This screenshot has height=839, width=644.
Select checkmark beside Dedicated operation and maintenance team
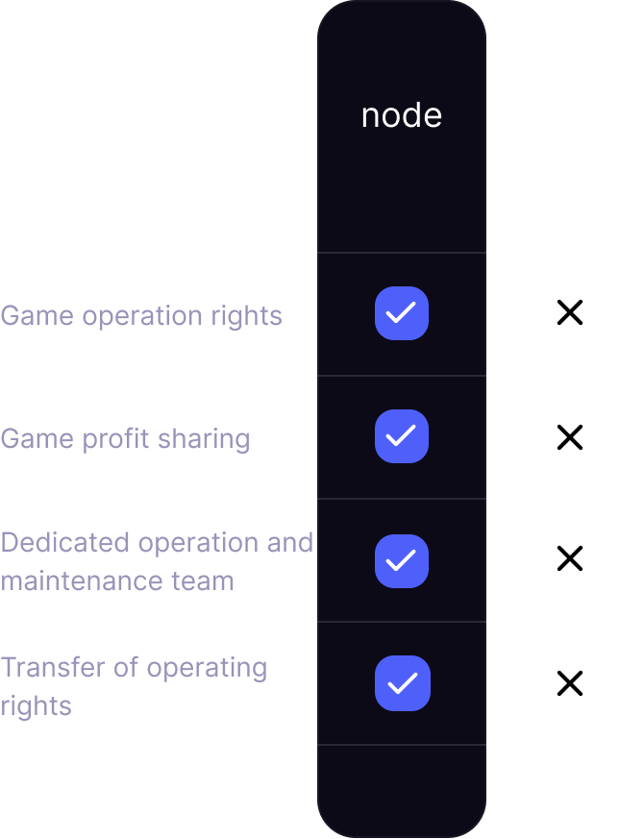(402, 560)
